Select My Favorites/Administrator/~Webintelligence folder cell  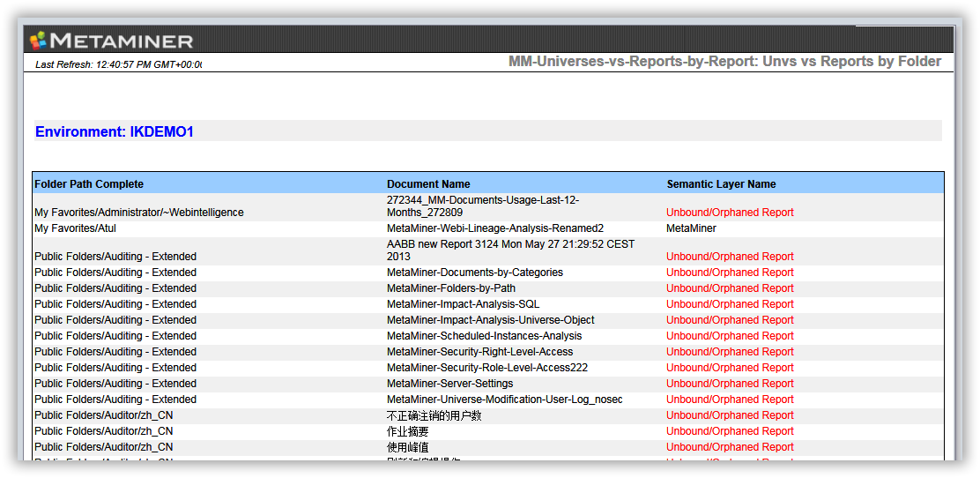click(x=138, y=213)
